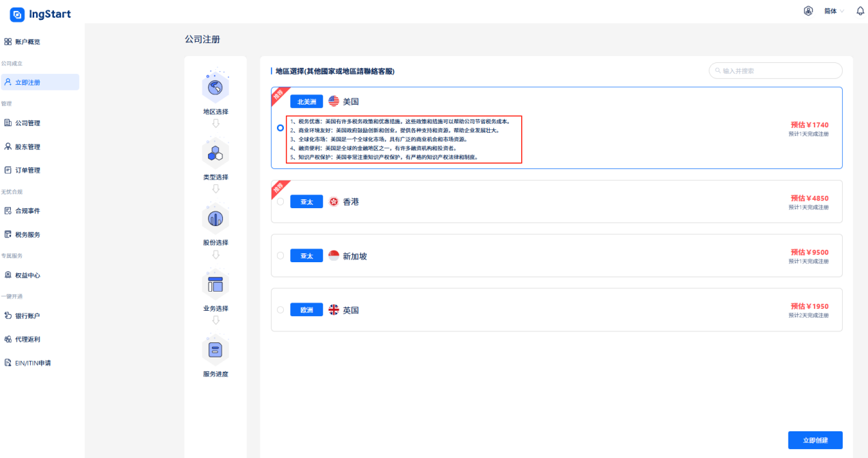The image size is (868, 458).
Task: Select 新加坡 via its radio button
Action: tap(280, 255)
